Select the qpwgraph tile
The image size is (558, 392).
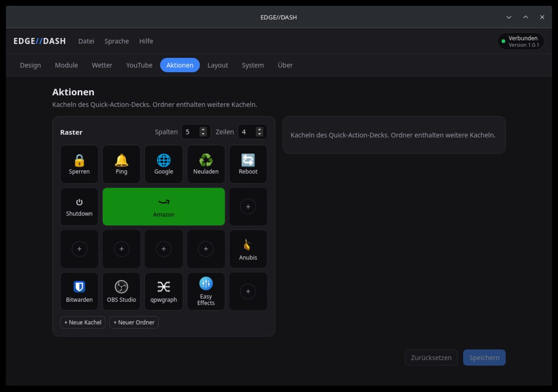click(164, 291)
